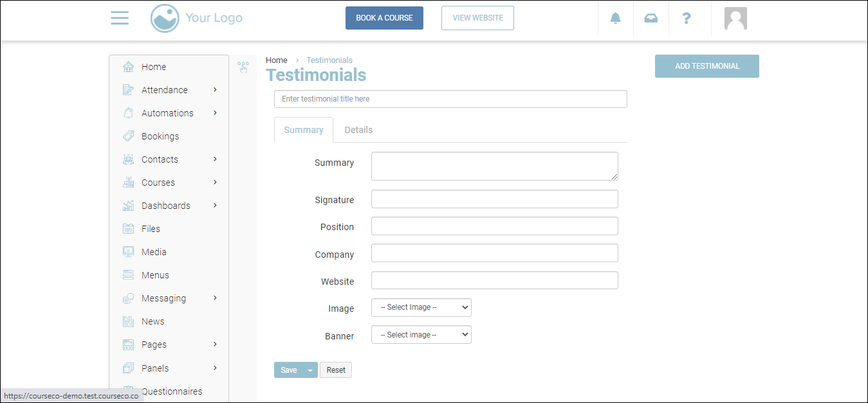Click the testimonial title input field
The height and width of the screenshot is (403, 868).
coord(450,99)
